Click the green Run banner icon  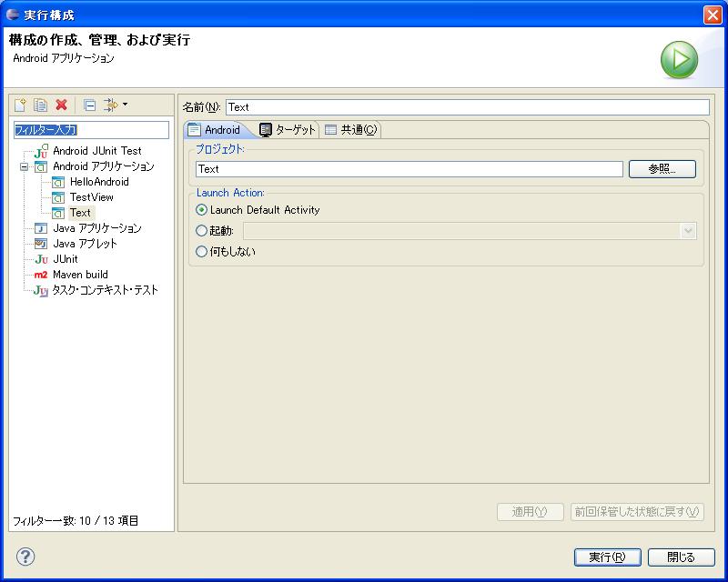(x=679, y=59)
